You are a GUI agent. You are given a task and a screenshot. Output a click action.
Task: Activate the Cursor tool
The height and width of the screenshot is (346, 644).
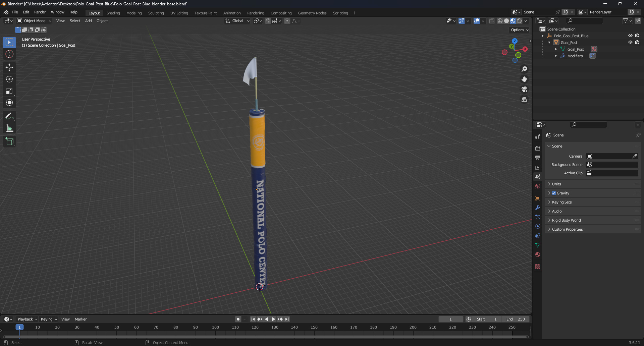pos(9,54)
